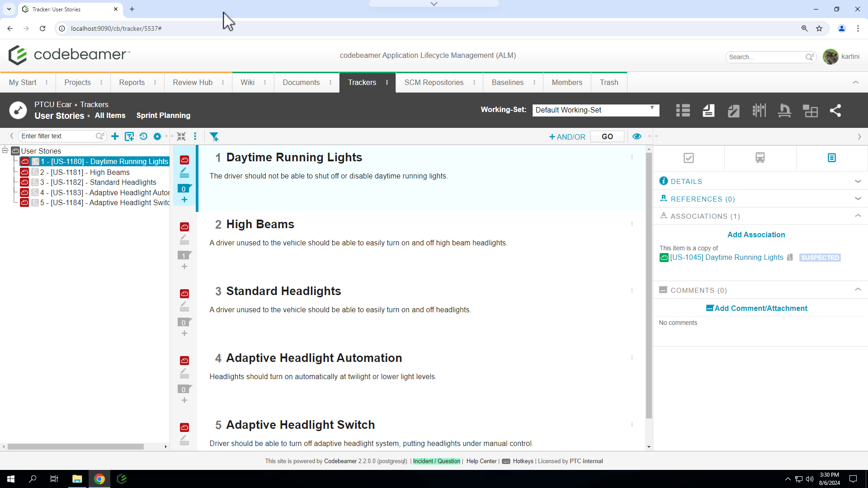This screenshot has height=488, width=868.
Task: Click the document vertical scrollbar
Action: (x=649, y=286)
